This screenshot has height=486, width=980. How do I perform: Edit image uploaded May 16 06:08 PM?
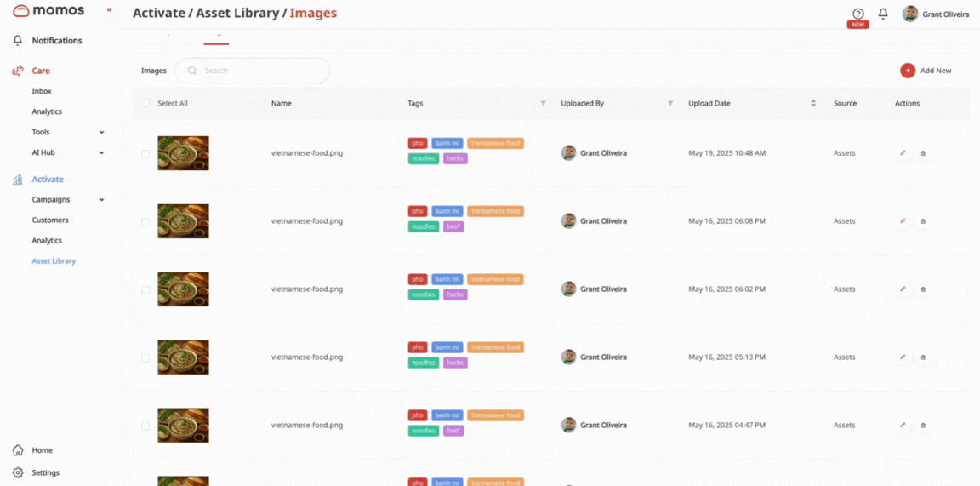(903, 220)
